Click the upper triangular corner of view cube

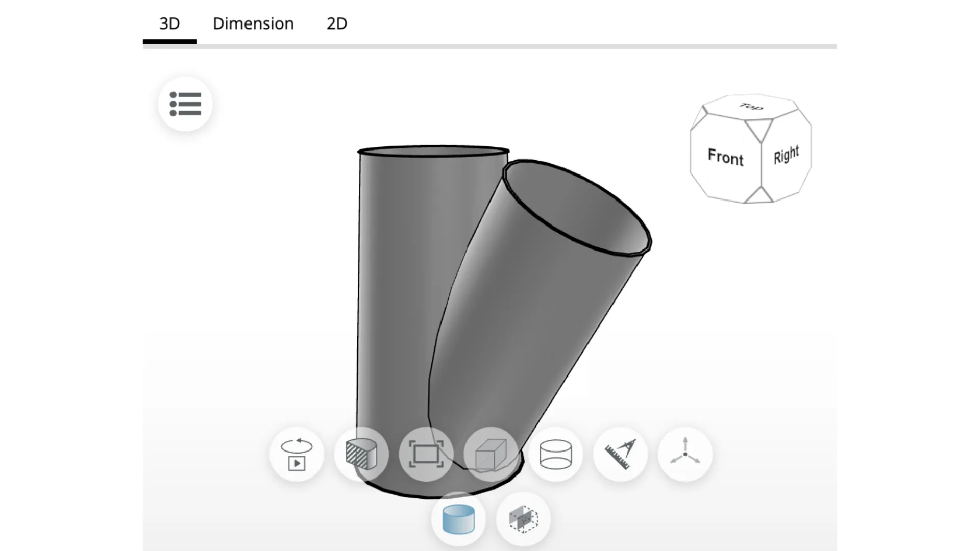coord(759,129)
